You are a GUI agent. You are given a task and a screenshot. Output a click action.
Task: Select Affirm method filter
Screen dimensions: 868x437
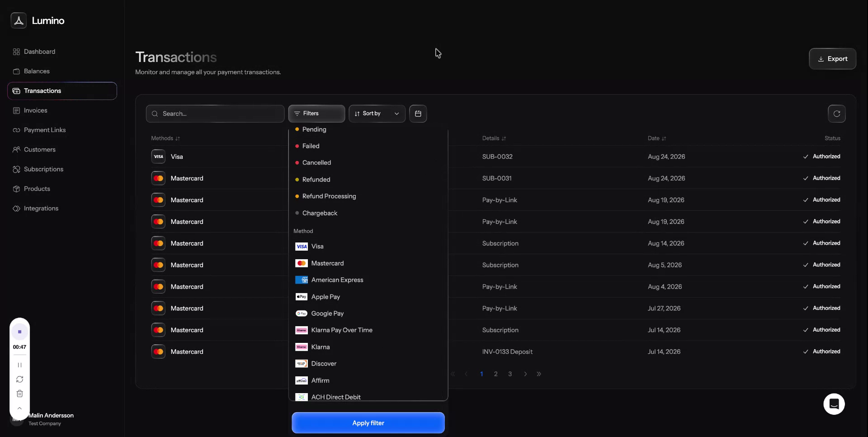point(368,380)
